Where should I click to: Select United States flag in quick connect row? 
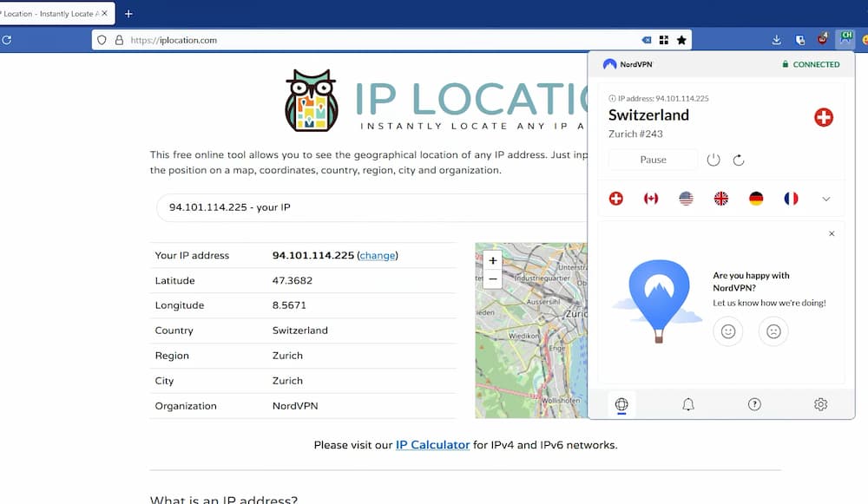[x=686, y=199]
